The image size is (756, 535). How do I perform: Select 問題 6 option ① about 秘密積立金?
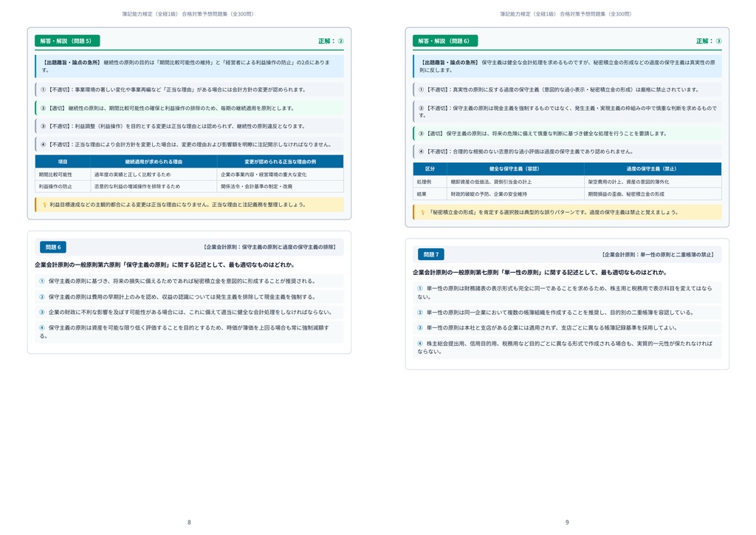(189, 281)
